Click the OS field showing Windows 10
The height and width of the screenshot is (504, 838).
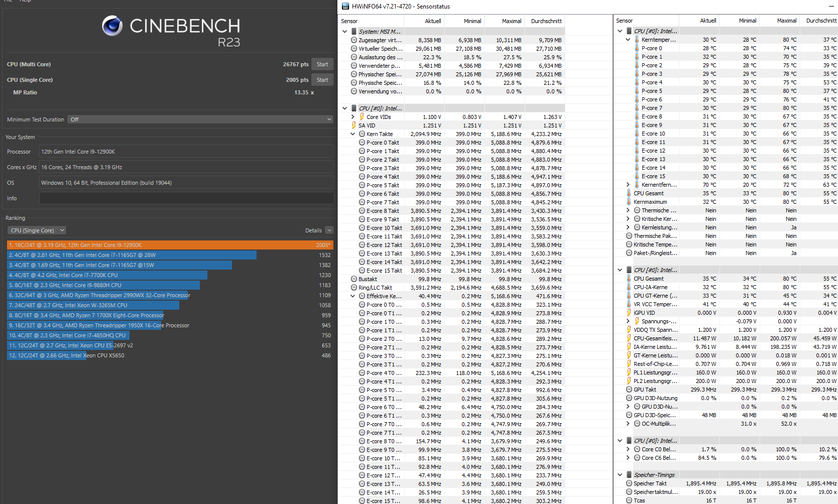(x=186, y=183)
